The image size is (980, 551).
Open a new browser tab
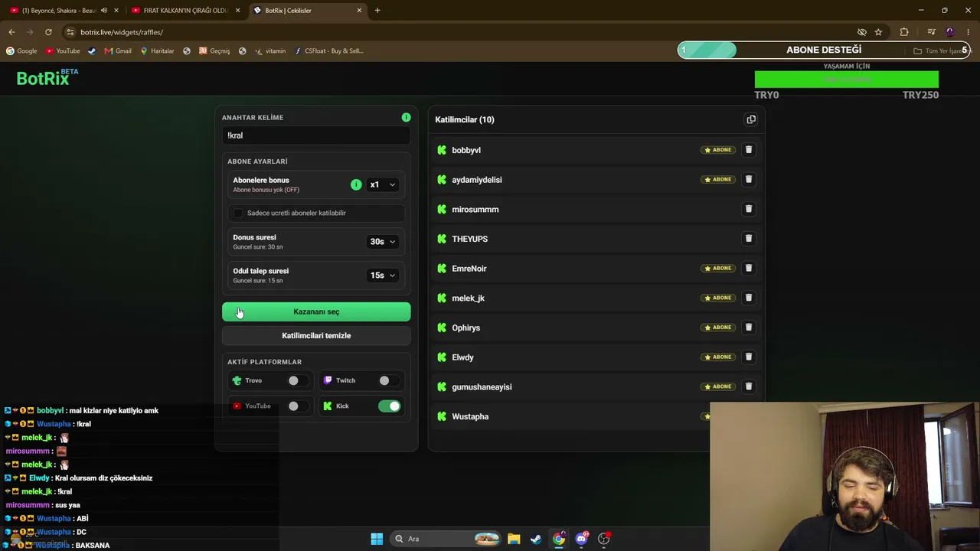click(x=377, y=11)
